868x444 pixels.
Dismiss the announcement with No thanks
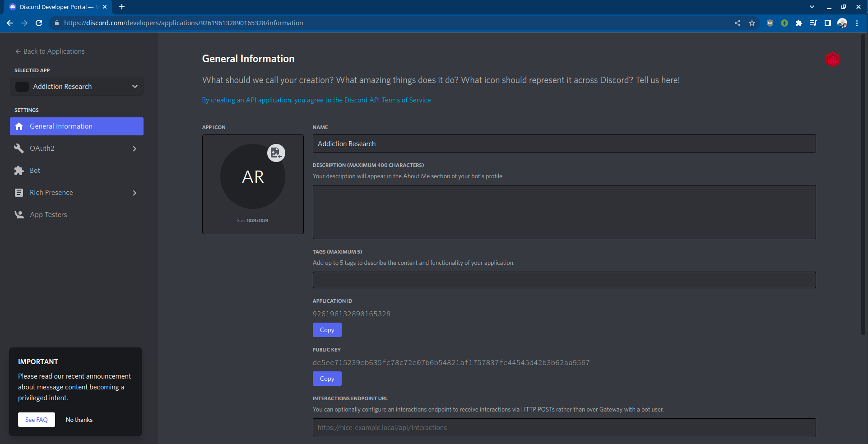point(79,420)
